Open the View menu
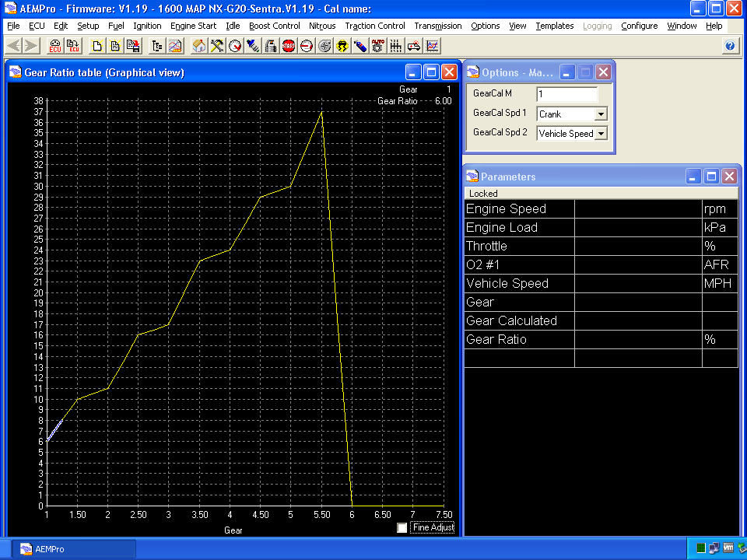Image resolution: width=747 pixels, height=560 pixels. pos(517,26)
